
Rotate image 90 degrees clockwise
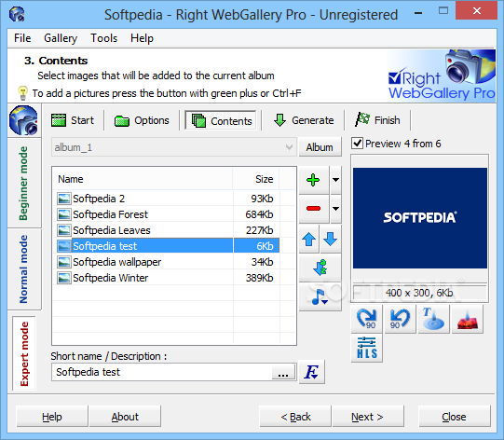[367, 319]
